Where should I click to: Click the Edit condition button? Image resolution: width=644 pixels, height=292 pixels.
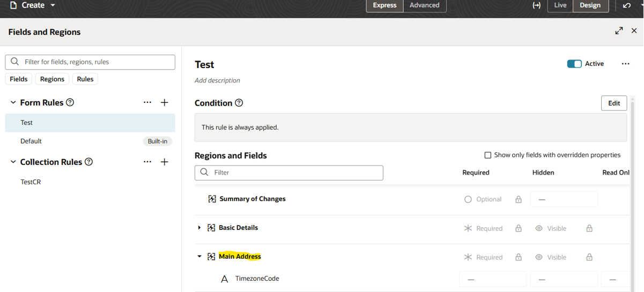coord(614,103)
